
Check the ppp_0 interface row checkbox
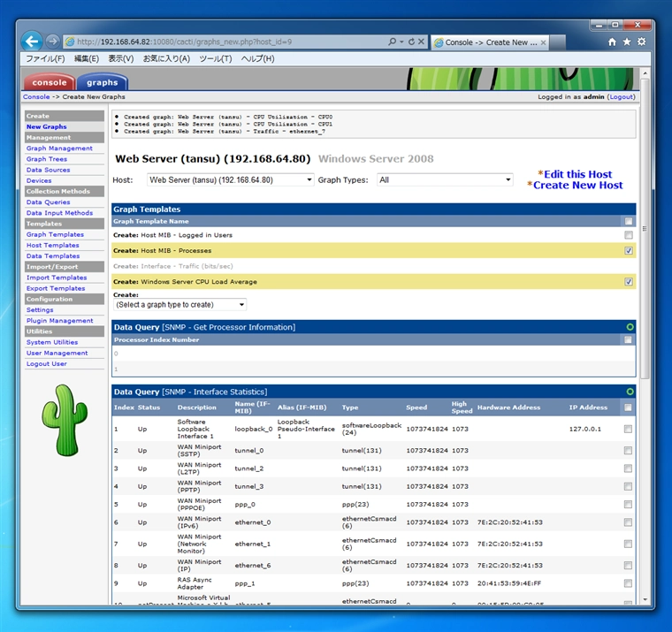point(628,505)
